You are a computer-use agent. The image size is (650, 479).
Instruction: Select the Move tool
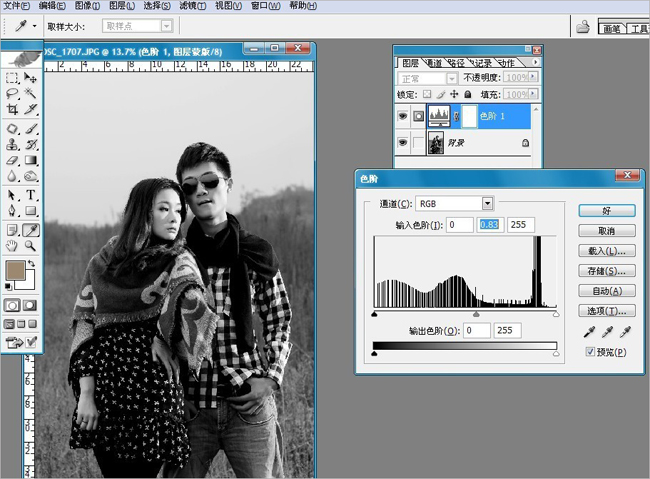tap(30, 78)
